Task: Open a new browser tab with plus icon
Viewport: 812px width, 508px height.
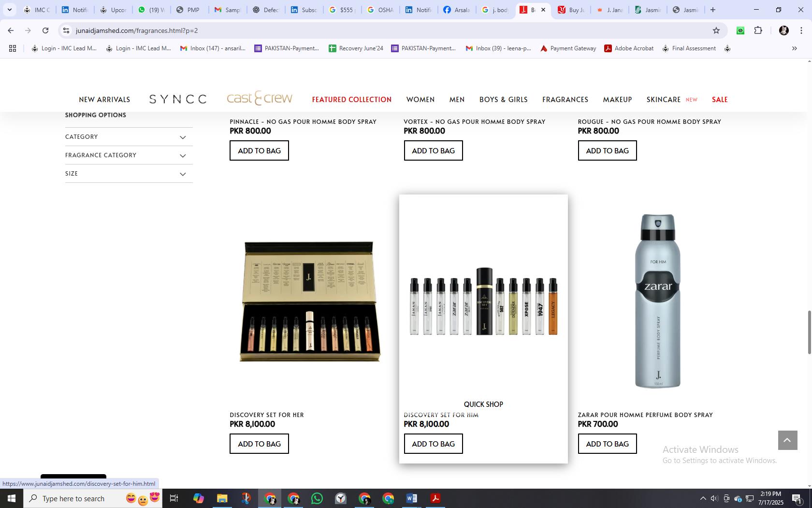Action: click(x=712, y=10)
